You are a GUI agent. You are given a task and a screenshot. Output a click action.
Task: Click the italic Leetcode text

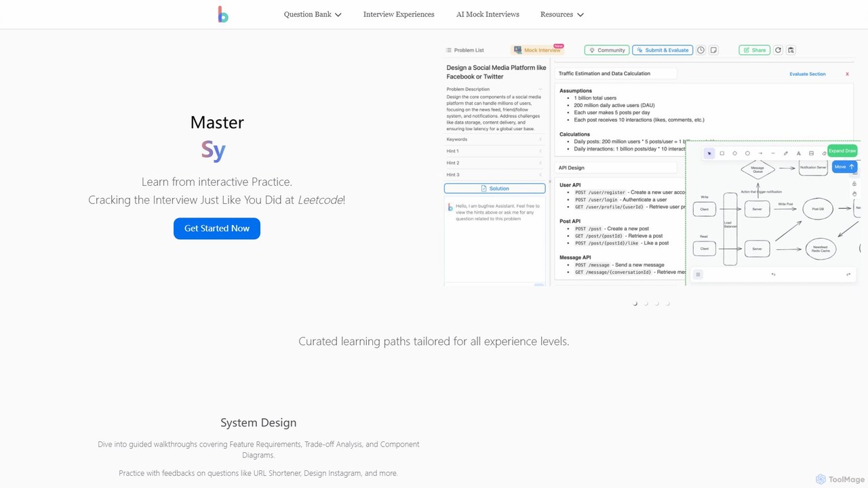320,200
